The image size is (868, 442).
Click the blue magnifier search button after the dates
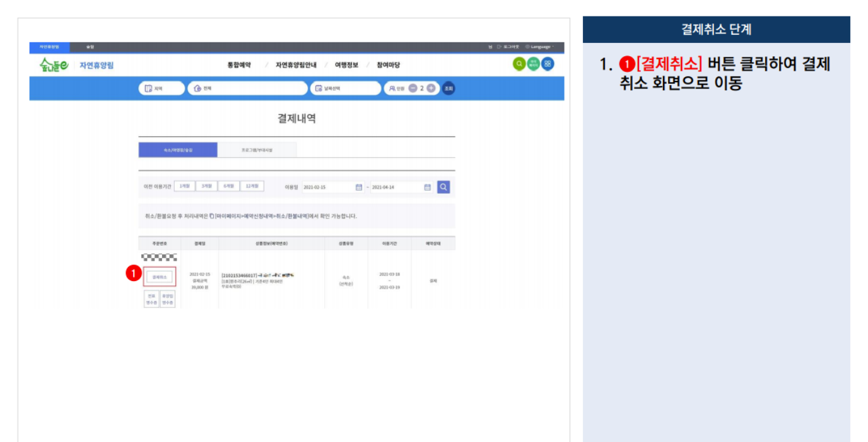(x=442, y=187)
